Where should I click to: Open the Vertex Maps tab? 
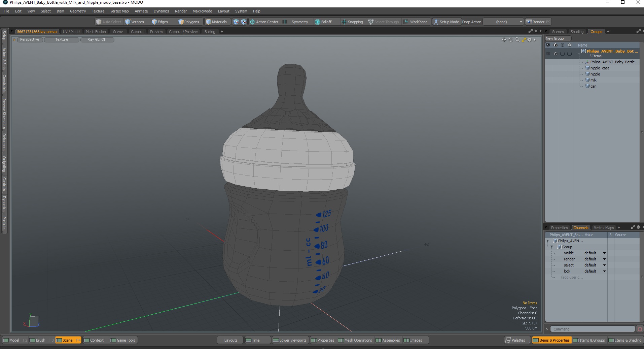[x=604, y=228]
